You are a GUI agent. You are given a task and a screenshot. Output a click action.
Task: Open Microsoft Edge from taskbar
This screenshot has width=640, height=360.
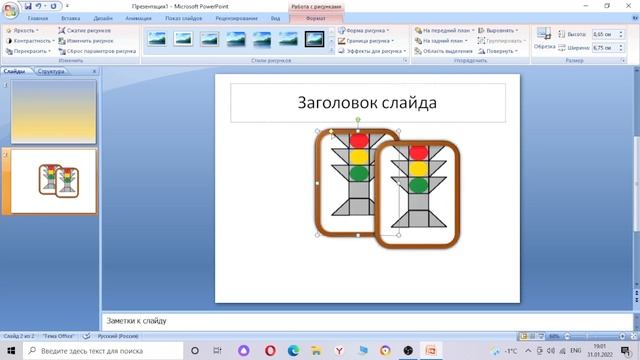[x=293, y=351]
